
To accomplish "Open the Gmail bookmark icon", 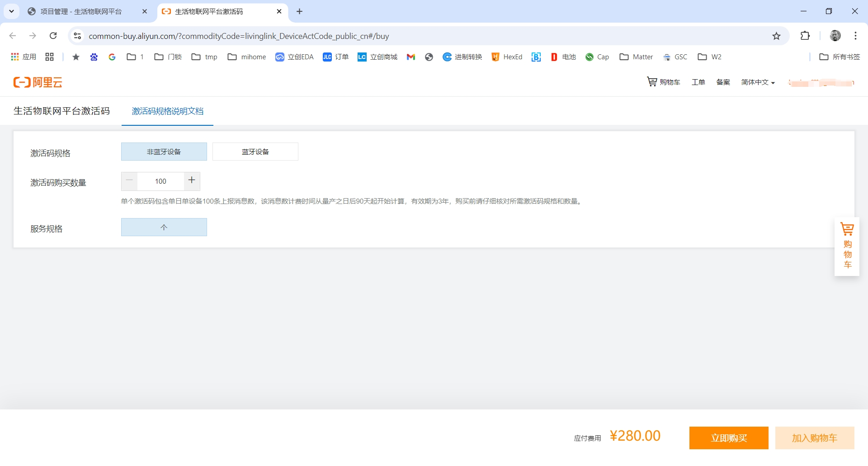I will pos(410,57).
